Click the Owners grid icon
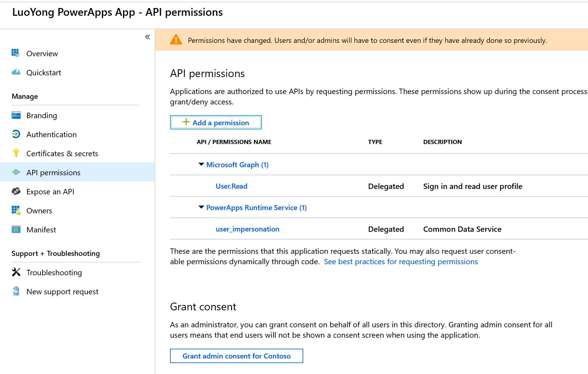Viewport: 588px width, 374px height. coord(16,210)
